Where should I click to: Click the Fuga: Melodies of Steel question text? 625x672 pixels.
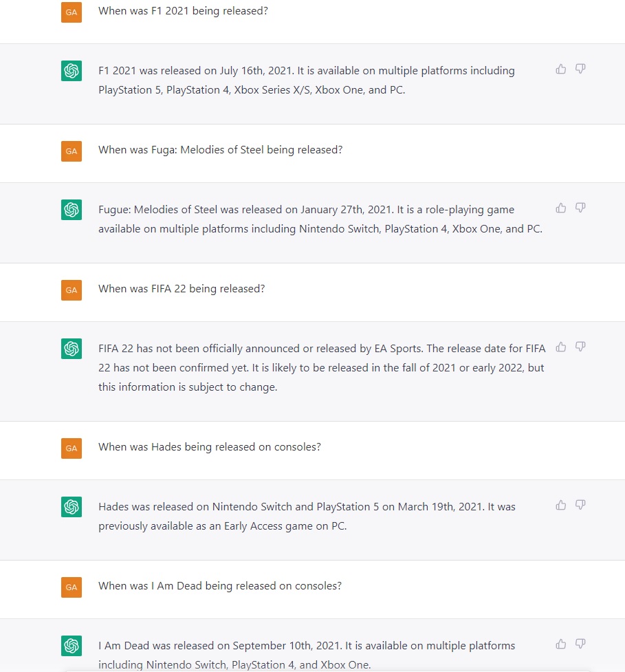(220, 150)
